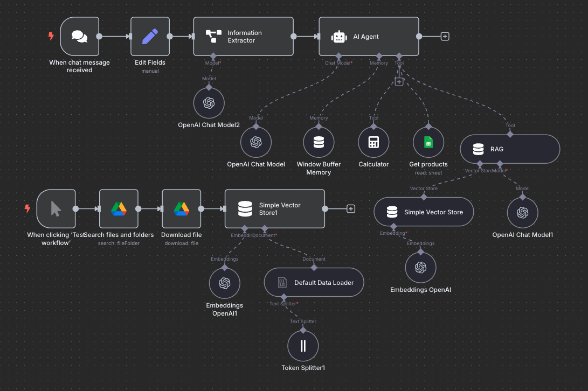Viewport: 588px width, 391px height.
Task: Open the Edit Fields pencil node
Action: [150, 37]
